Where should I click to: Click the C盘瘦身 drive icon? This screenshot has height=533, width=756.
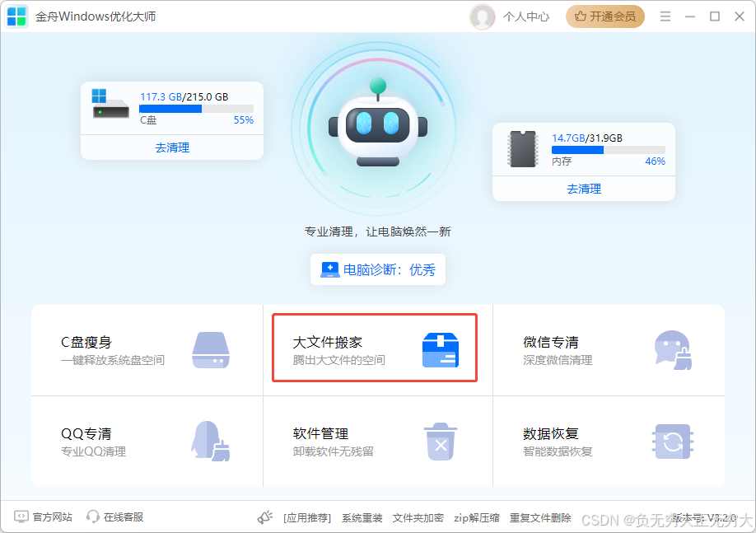coord(211,350)
